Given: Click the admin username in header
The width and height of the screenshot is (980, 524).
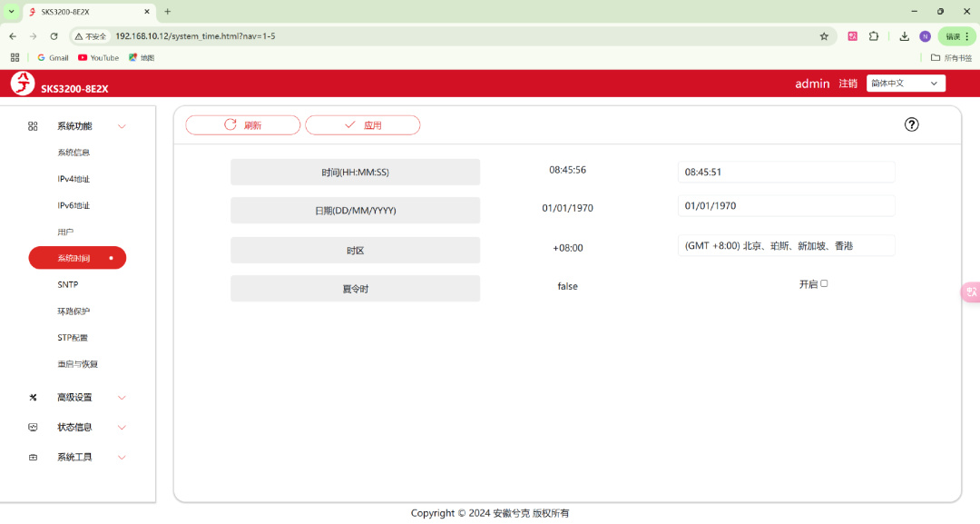Looking at the screenshot, I should [x=812, y=84].
